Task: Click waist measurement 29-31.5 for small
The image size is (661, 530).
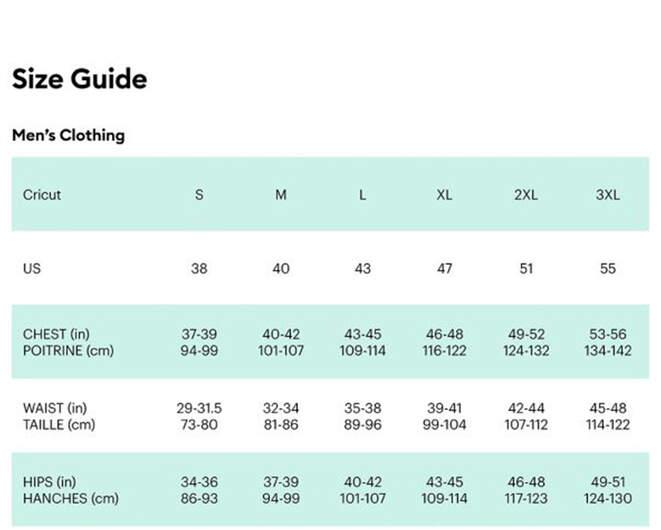Action: pyautogui.click(x=199, y=408)
